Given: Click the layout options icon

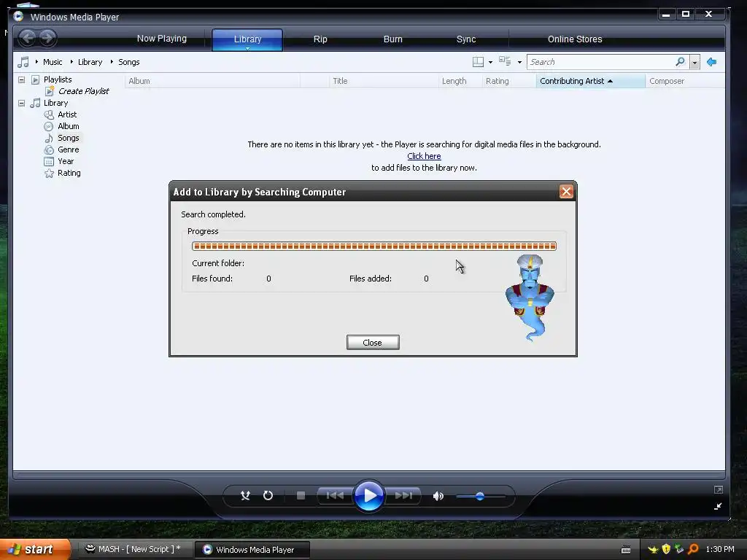Looking at the screenshot, I should [478, 62].
